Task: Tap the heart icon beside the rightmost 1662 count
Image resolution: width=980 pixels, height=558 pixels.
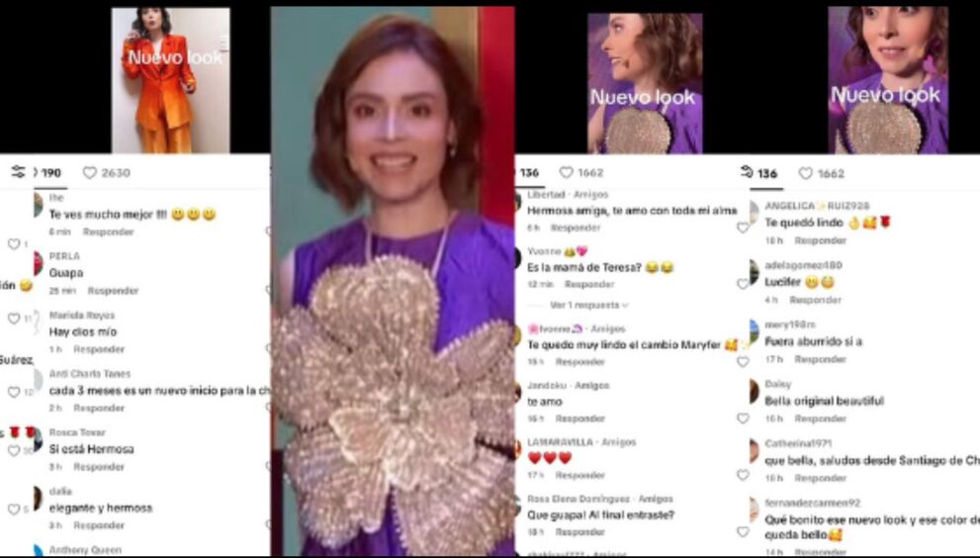Action: [806, 173]
